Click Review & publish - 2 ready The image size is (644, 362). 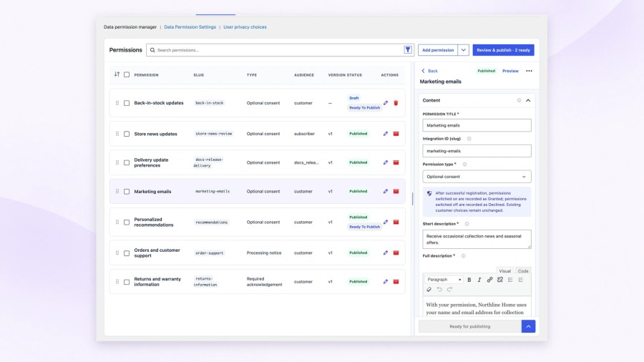tap(503, 50)
